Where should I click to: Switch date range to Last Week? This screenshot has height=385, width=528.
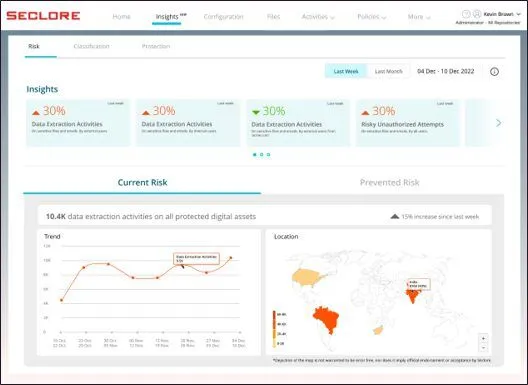[x=345, y=71]
